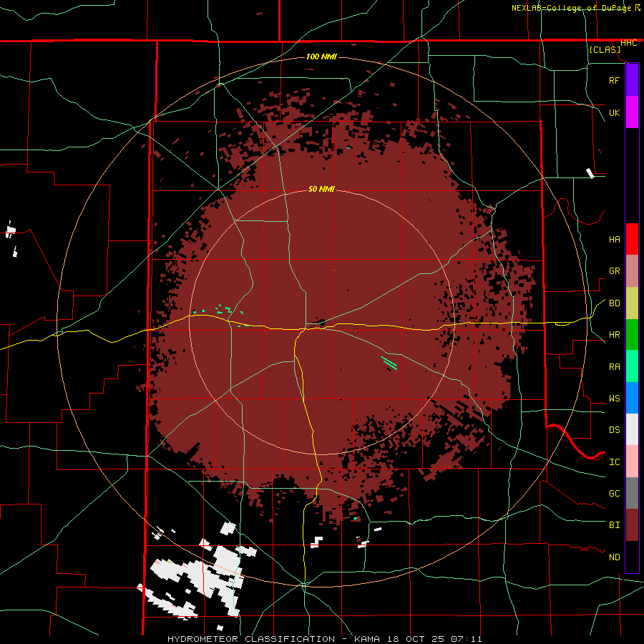644x644 pixels.
Task: Select the white DS legend swatch
Action: pyautogui.click(x=632, y=429)
